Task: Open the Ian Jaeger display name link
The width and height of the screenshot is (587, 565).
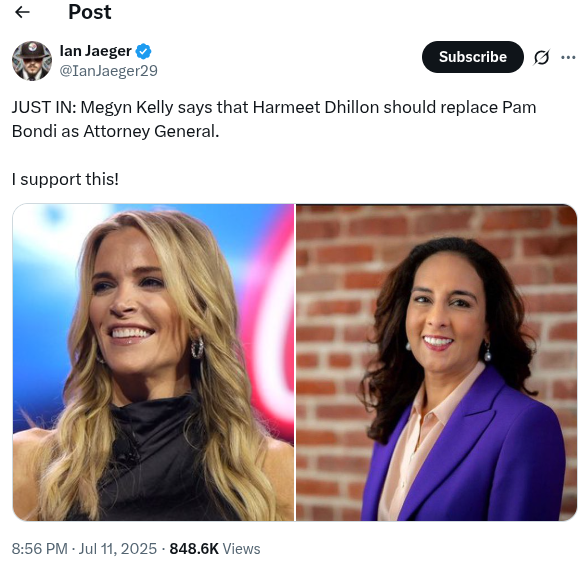Action: [x=95, y=51]
